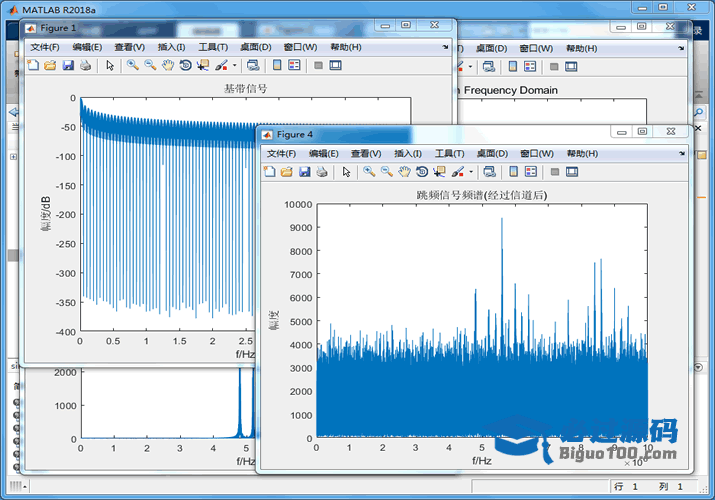
Task: Open 帮助(H) menu in Figure 1
Action: 346,47
